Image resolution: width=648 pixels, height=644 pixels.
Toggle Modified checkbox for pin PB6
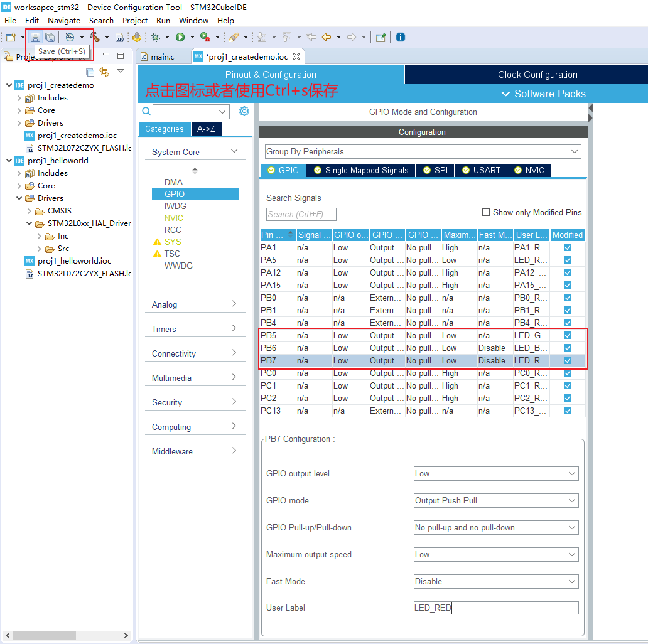568,348
